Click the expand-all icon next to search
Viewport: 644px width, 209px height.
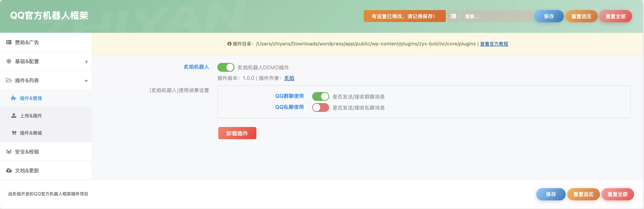pos(453,16)
